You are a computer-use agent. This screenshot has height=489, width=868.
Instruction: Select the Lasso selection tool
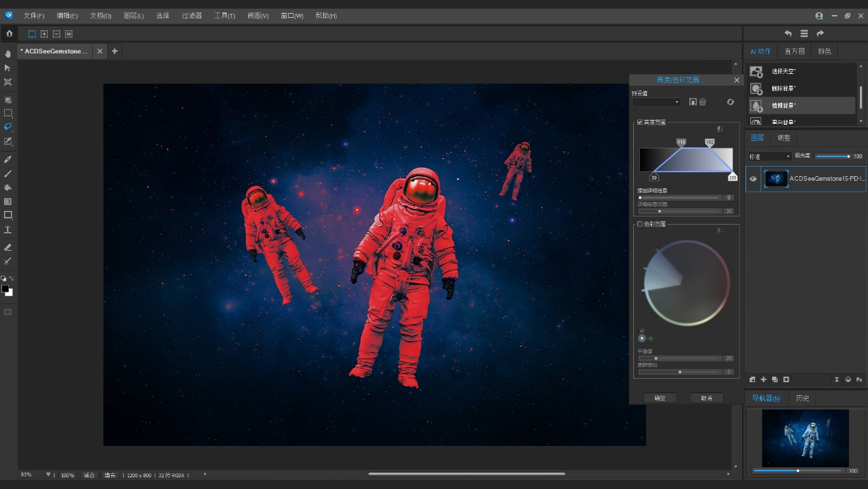coord(8,127)
